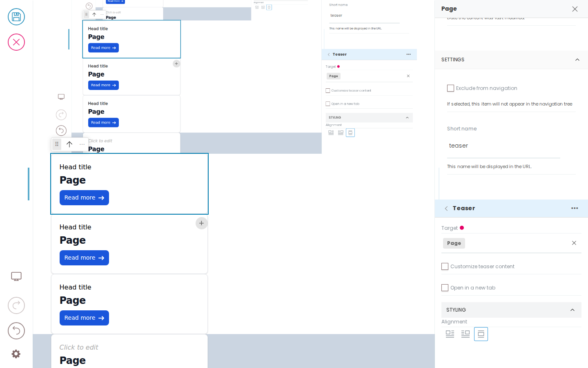The image size is (588, 368).
Task: Tick the large Open in a new tab checkbox
Action: [x=445, y=288]
